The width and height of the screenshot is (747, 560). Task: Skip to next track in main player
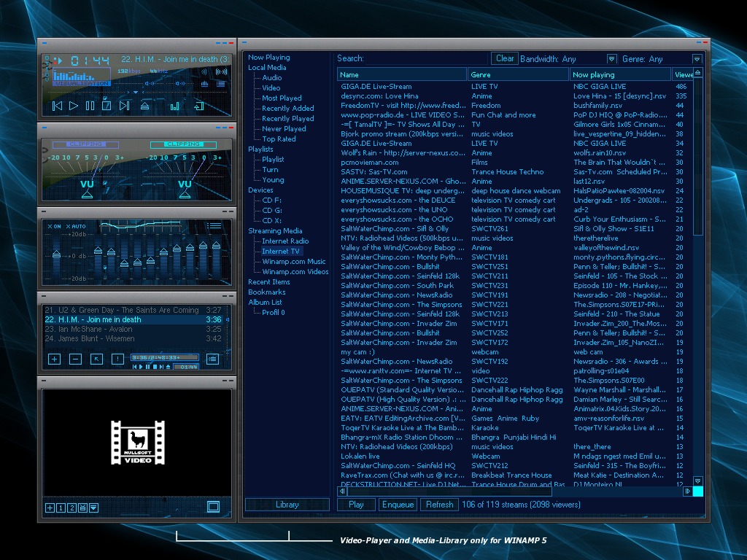[124, 106]
